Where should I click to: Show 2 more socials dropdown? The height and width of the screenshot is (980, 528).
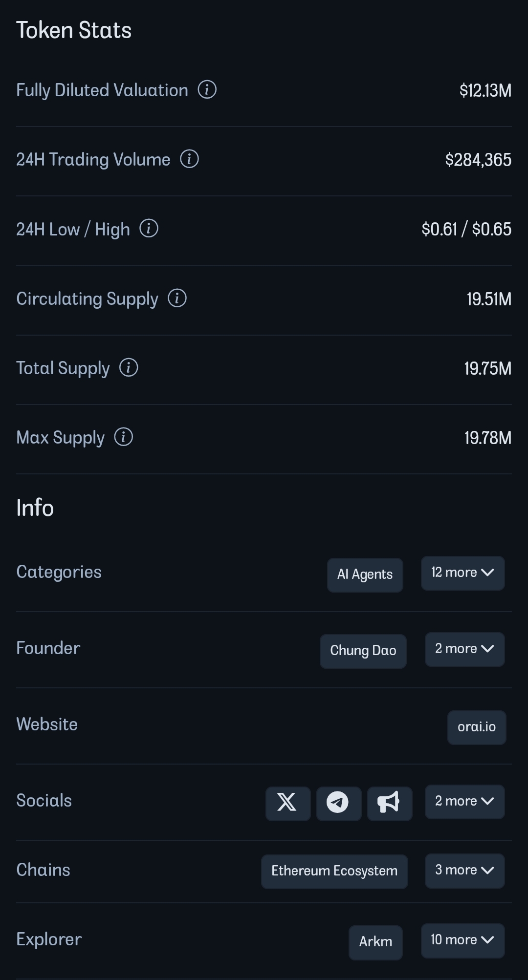[464, 802]
